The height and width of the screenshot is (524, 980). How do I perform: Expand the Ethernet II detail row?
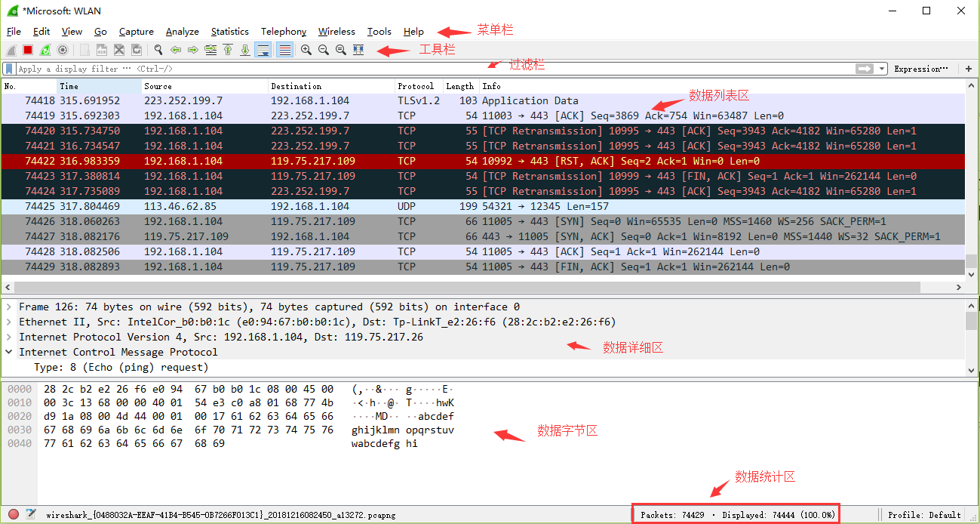click(9, 322)
